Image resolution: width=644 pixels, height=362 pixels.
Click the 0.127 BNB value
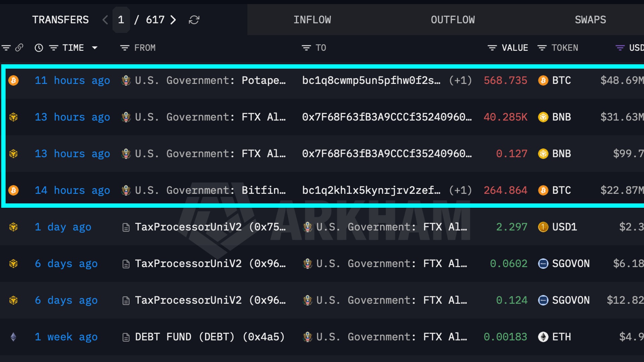[x=512, y=154]
